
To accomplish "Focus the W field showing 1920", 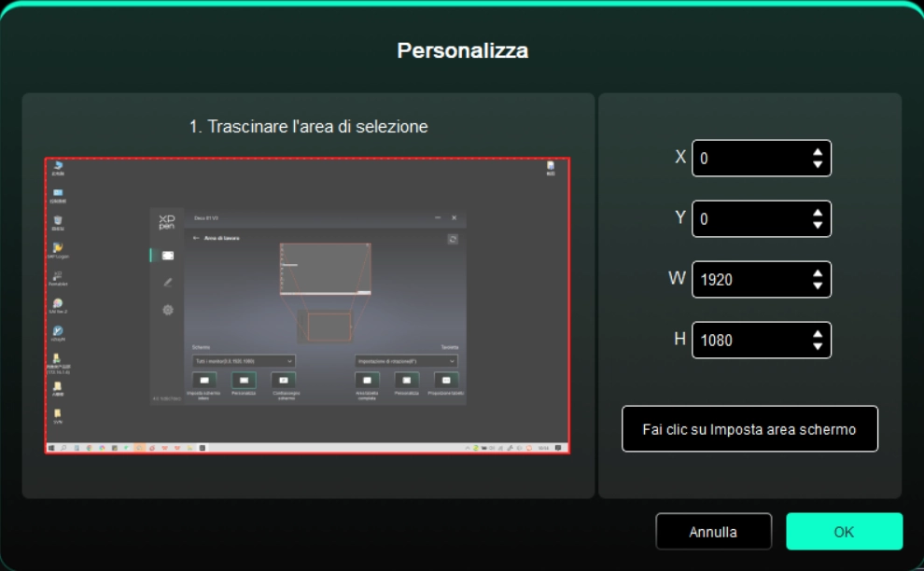I will tap(749, 280).
